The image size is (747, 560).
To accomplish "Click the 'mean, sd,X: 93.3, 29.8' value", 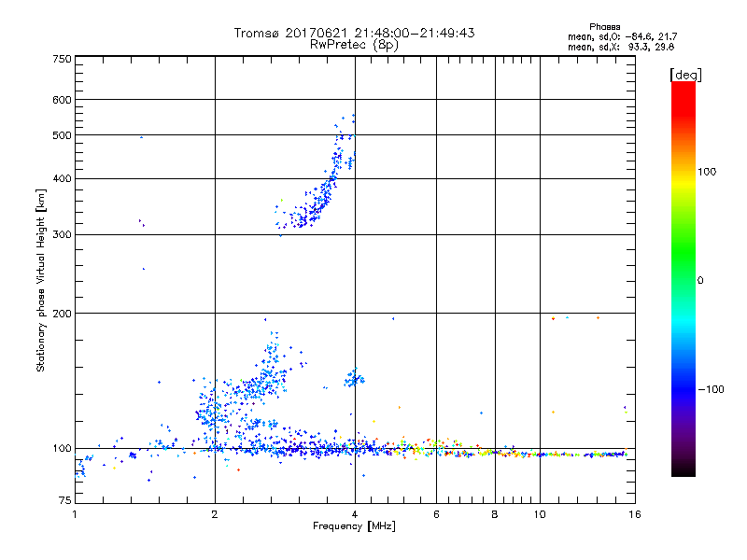I will [621, 47].
